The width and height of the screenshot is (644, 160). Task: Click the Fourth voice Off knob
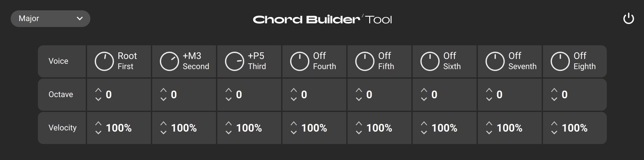tap(300, 61)
